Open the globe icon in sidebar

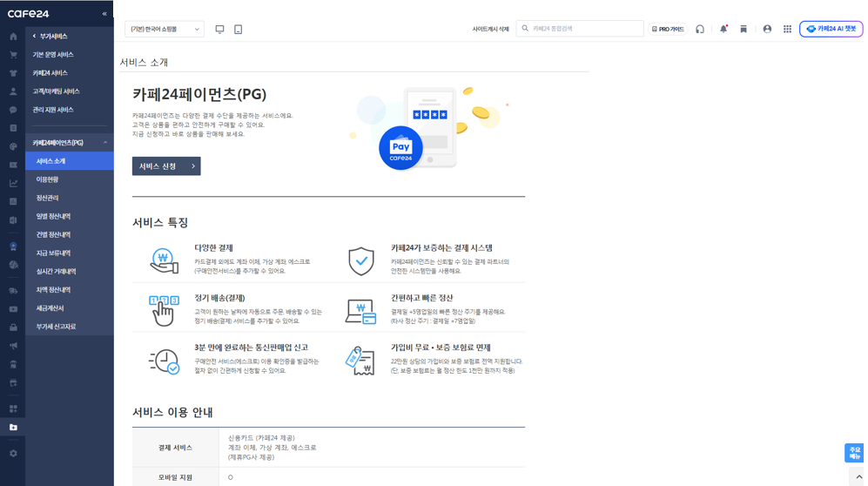coord(13,265)
